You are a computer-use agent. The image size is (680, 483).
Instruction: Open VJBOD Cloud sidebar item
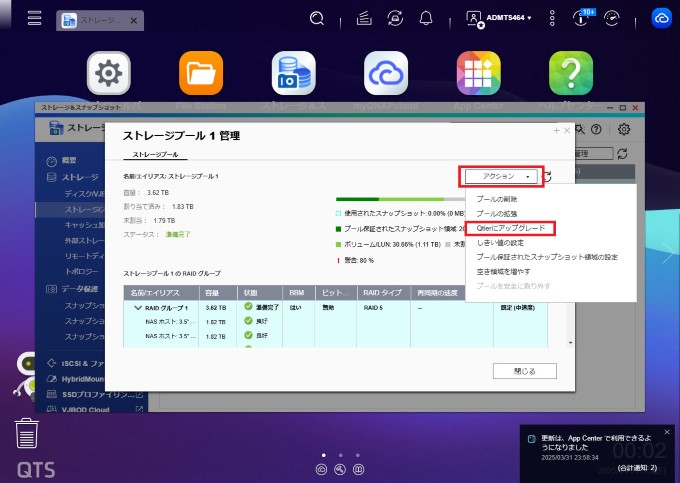pos(95,409)
